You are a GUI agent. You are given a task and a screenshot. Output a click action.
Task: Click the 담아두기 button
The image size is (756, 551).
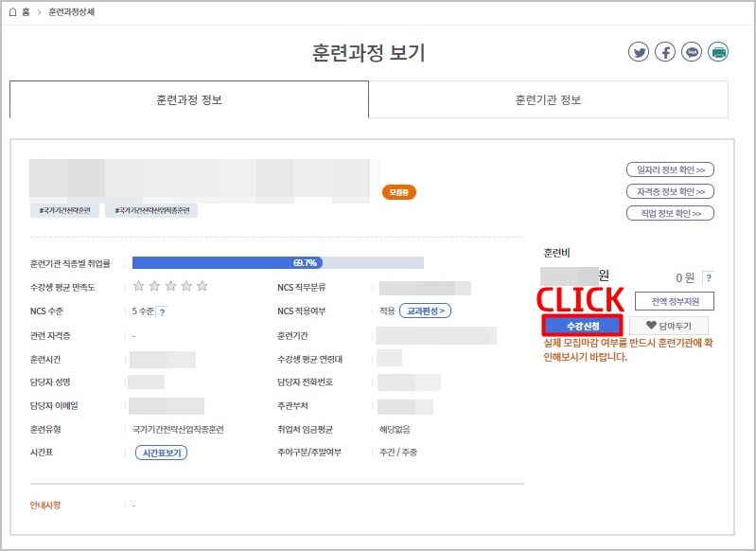click(669, 326)
